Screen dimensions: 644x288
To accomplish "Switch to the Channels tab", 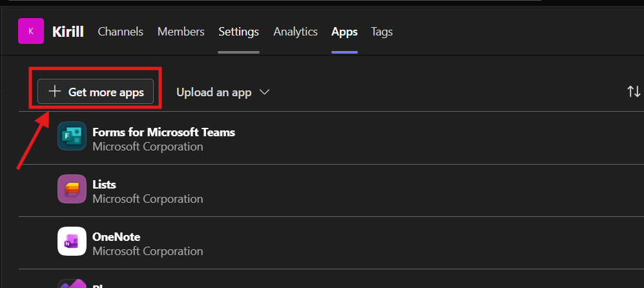I will click(x=120, y=32).
